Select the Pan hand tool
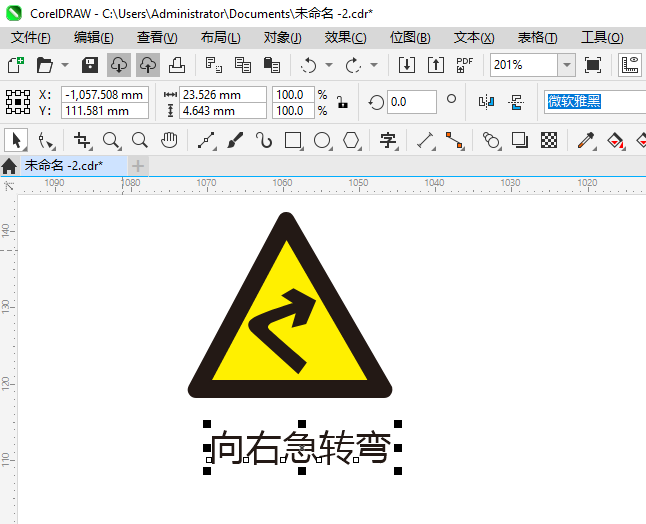 pos(169,140)
